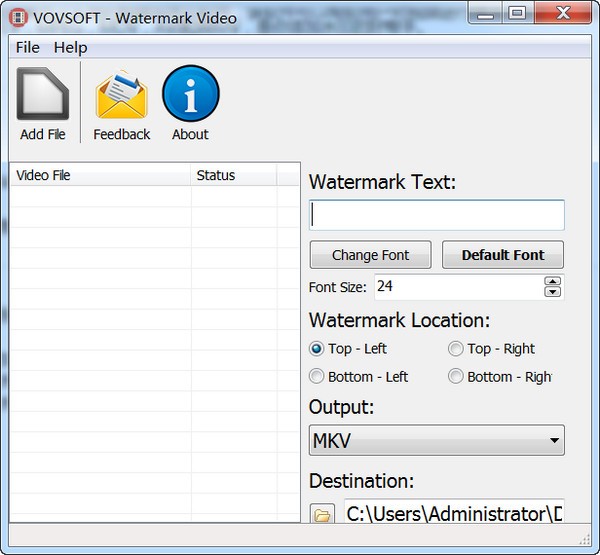
Task: Click the Status column header
Action: pos(233,175)
